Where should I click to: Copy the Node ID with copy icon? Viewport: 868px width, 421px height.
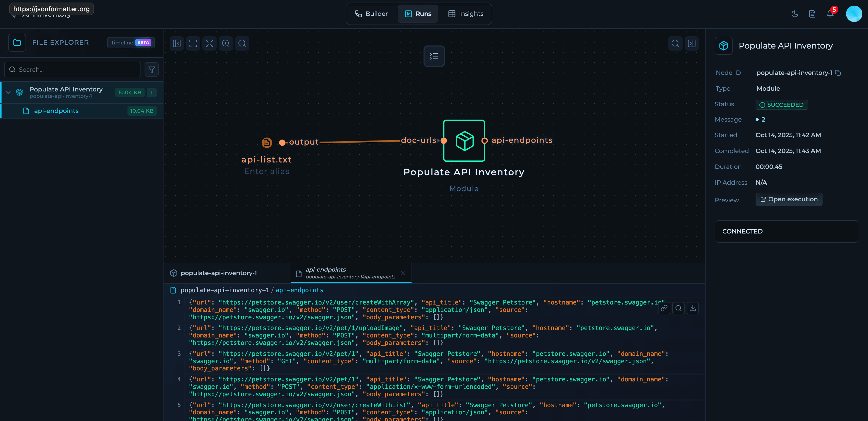point(838,73)
